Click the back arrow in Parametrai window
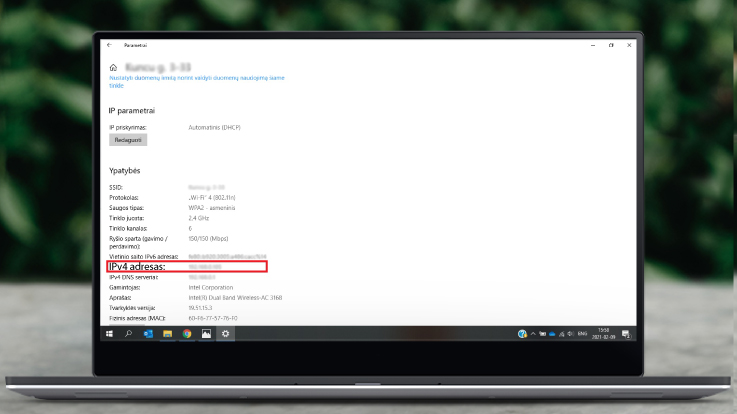 coord(109,45)
